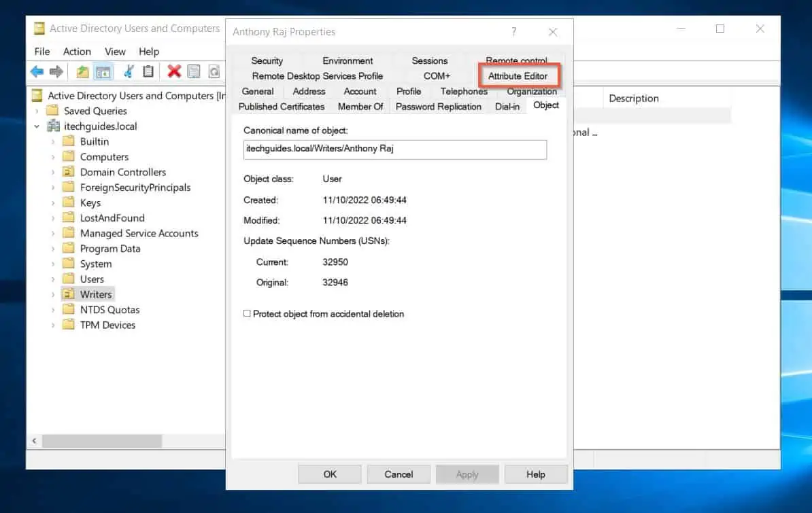Switch to the Address tab

pyautogui.click(x=309, y=91)
